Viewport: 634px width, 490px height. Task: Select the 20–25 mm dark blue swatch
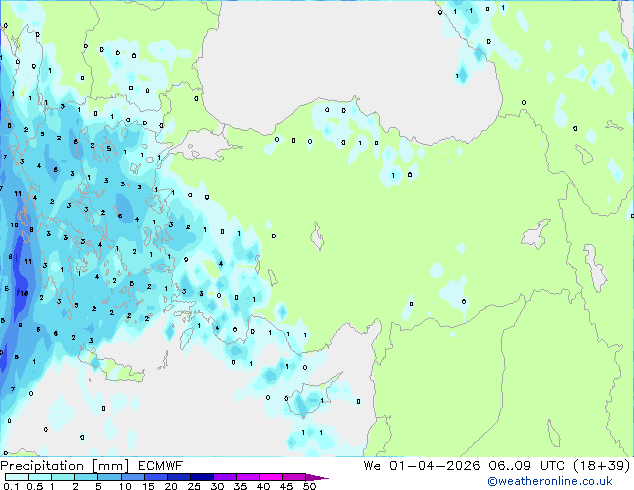pyautogui.click(x=179, y=477)
